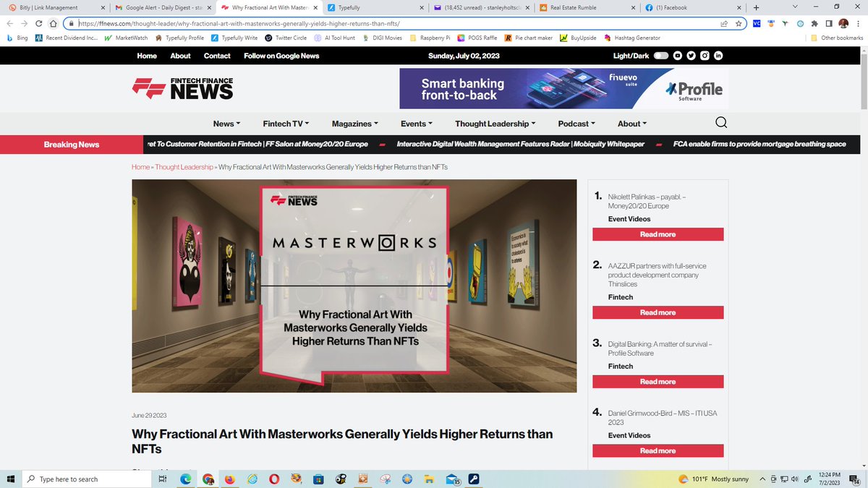Viewport: 868px width, 488px height.
Task: Click the AAZZUR partners article headline
Action: tap(658, 275)
